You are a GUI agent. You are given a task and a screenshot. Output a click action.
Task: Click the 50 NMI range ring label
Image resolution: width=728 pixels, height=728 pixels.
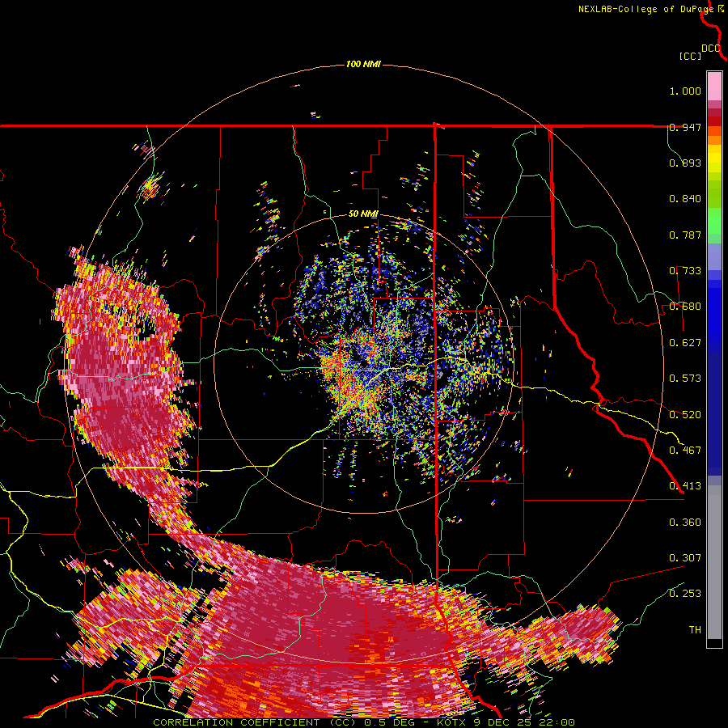click(x=363, y=214)
